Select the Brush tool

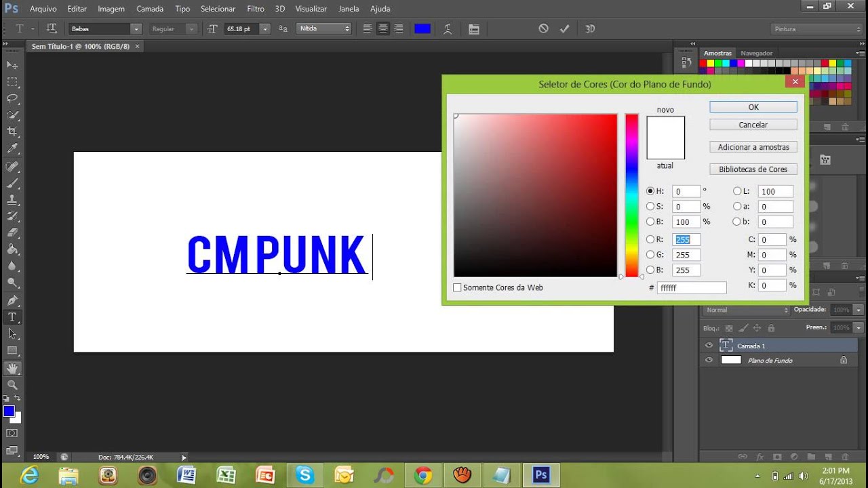coord(12,183)
